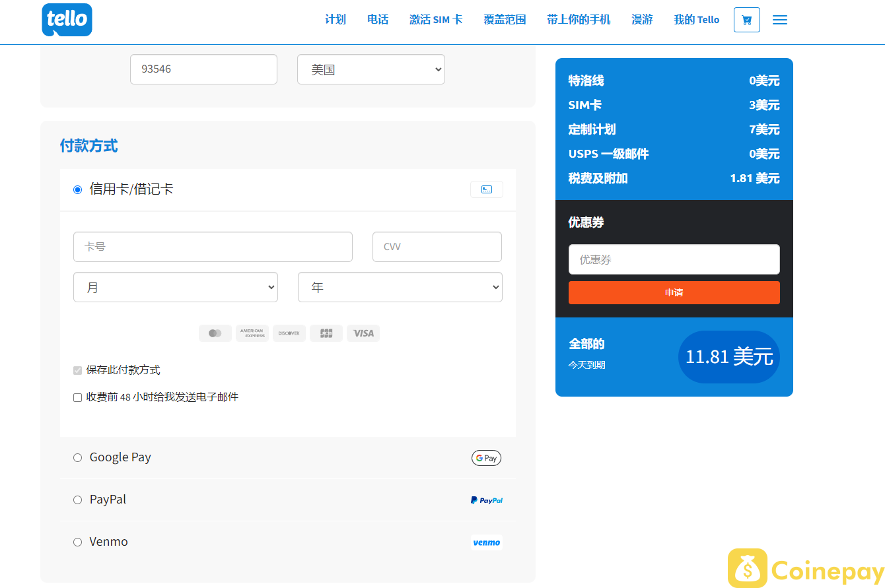The height and width of the screenshot is (588, 885).
Task: Open 覆盖范围 in the top menu
Action: tap(505, 20)
